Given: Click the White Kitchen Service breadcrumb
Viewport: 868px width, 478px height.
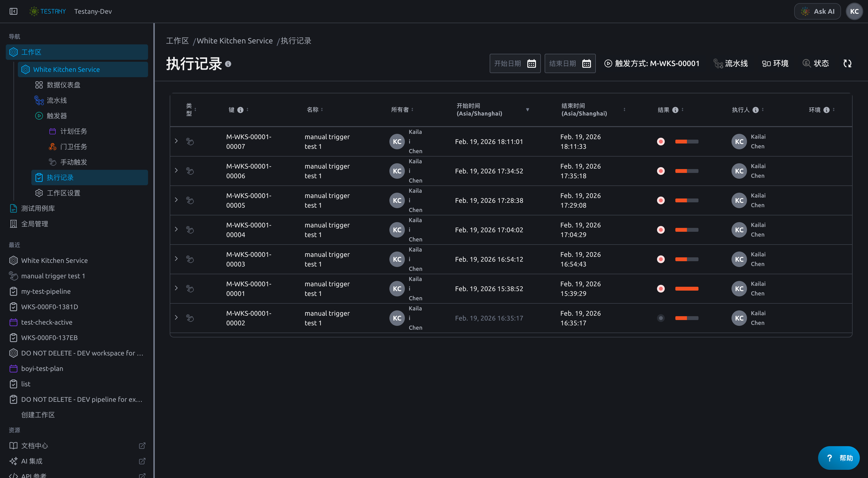Looking at the screenshot, I should tap(235, 41).
